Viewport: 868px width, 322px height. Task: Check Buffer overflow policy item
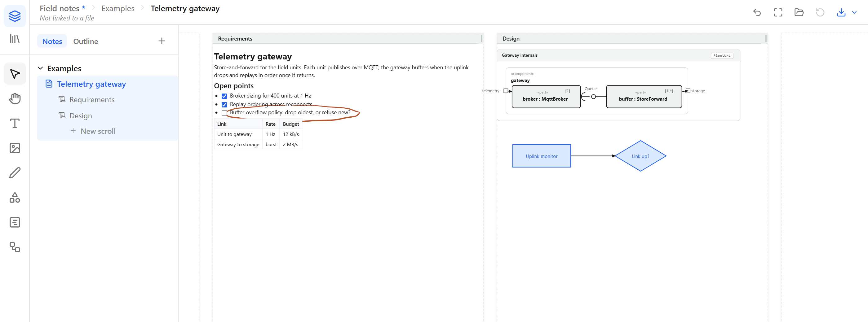point(224,113)
